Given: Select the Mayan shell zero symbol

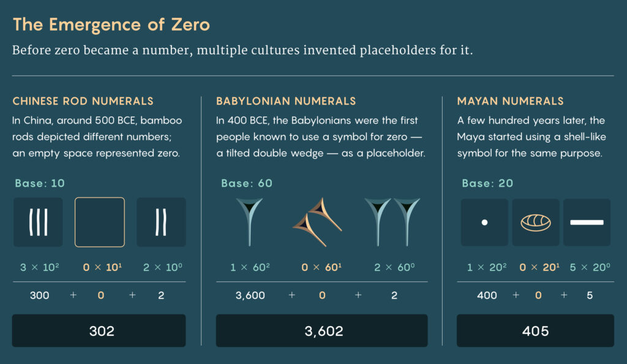Looking at the screenshot, I should [x=536, y=222].
